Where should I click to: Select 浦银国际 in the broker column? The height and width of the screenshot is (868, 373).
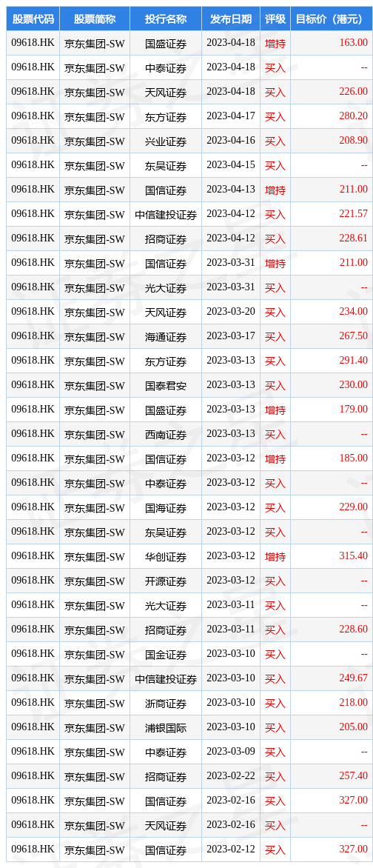(x=166, y=727)
